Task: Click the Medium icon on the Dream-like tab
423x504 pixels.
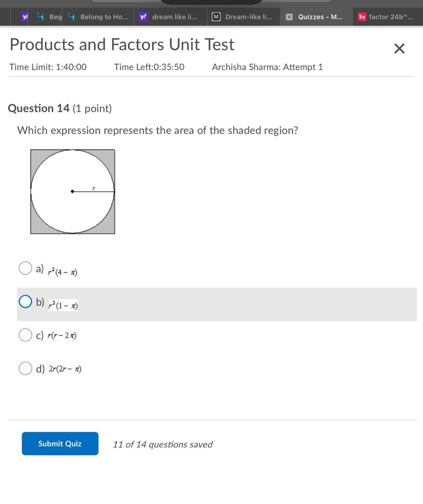Action: pyautogui.click(x=216, y=17)
